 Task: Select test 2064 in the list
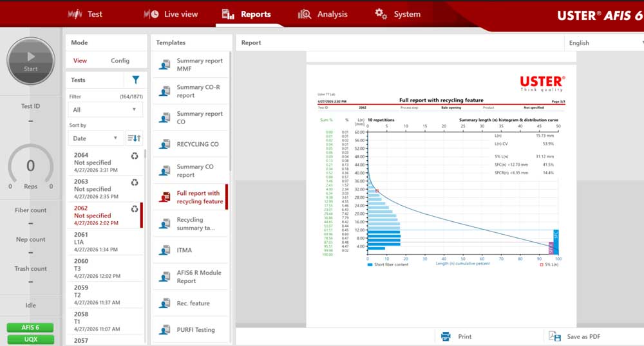pyautogui.click(x=105, y=162)
